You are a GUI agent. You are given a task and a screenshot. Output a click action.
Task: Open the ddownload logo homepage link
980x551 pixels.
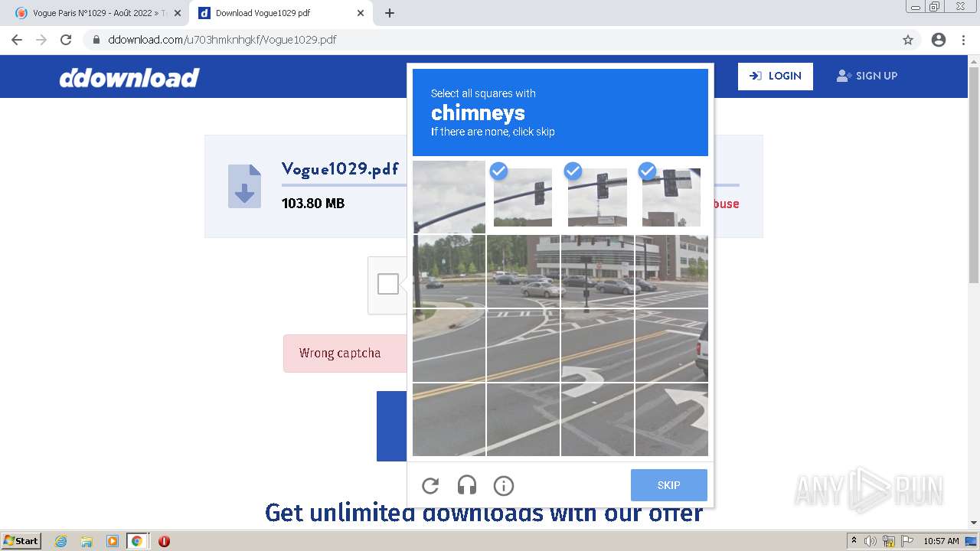tap(129, 77)
